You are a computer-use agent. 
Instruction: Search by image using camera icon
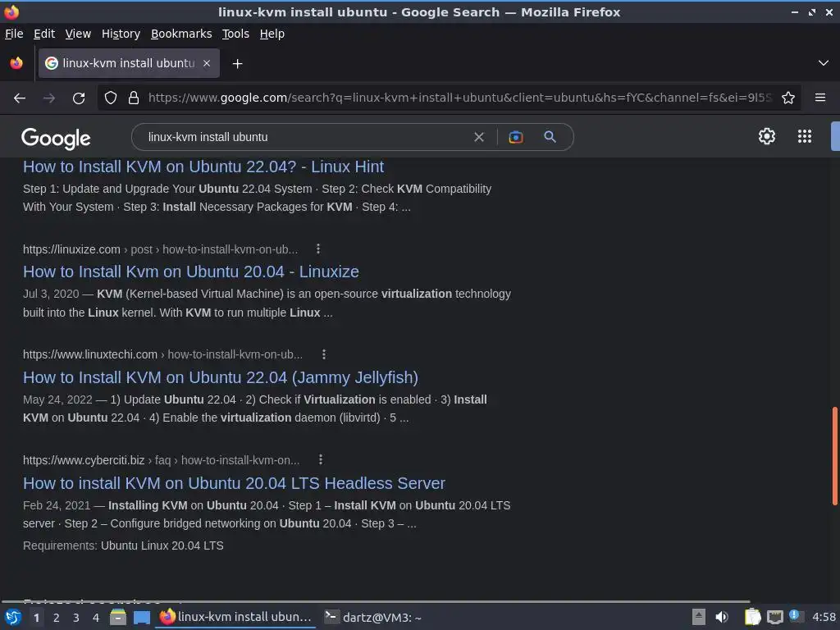click(x=515, y=137)
